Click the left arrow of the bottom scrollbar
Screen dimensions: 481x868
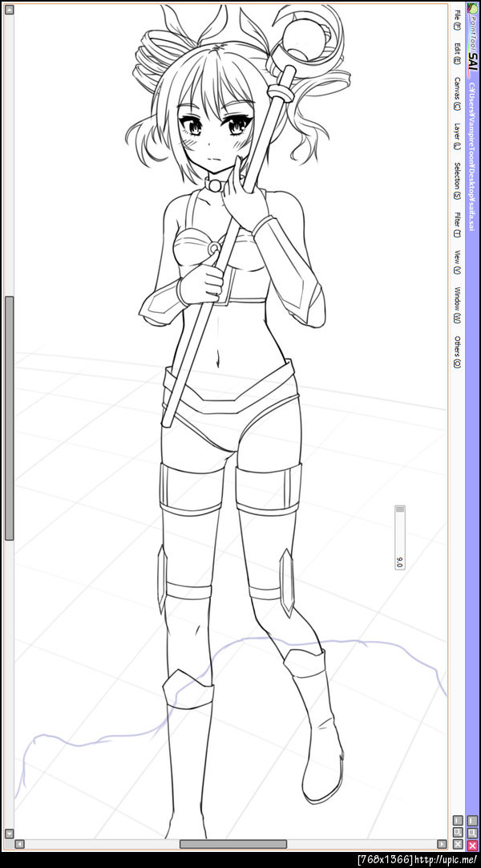point(20,844)
